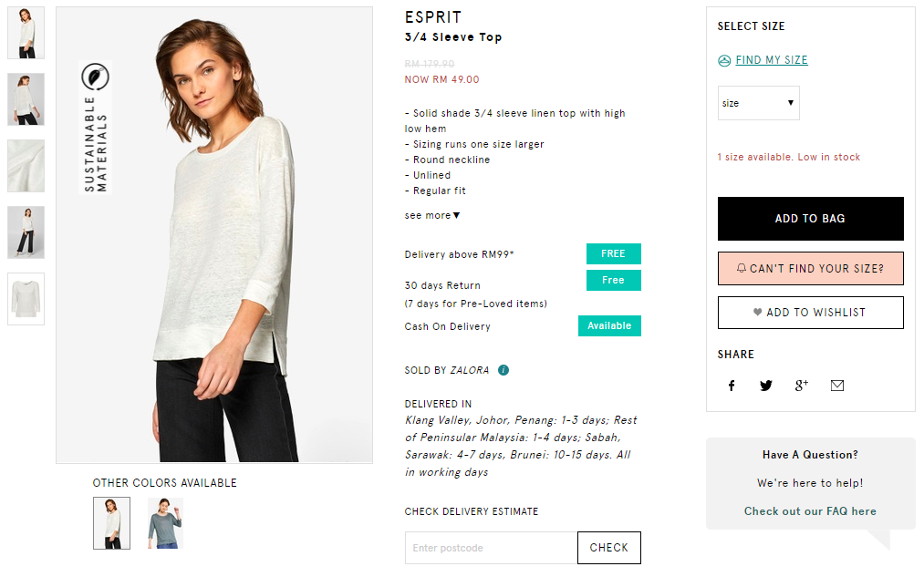The height and width of the screenshot is (577, 924).
Task: Expand the 'see more' product details
Action: pos(432,215)
